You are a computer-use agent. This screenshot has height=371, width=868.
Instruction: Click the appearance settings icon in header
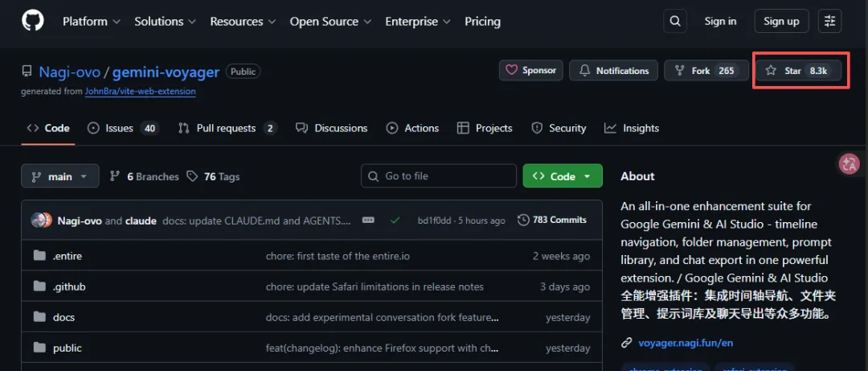pos(829,21)
